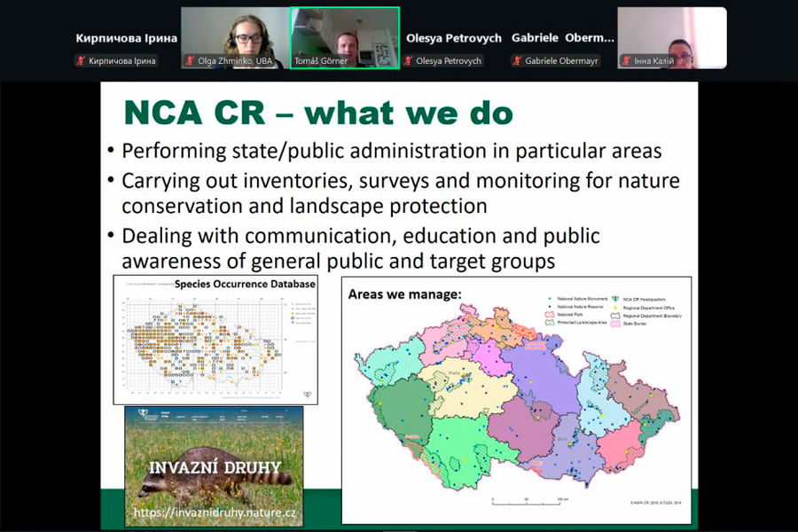Click Olga Zhminko's muted microphone icon
The image size is (798, 532).
pos(189,61)
